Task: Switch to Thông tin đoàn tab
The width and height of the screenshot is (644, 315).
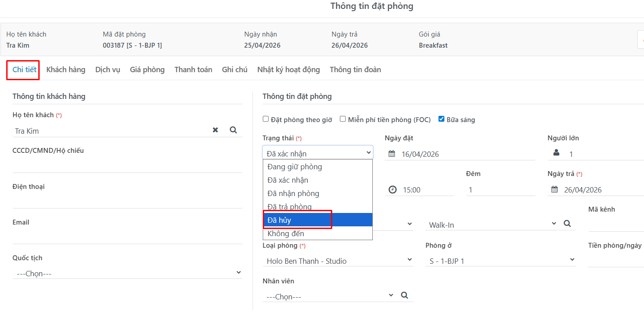Action: click(355, 70)
